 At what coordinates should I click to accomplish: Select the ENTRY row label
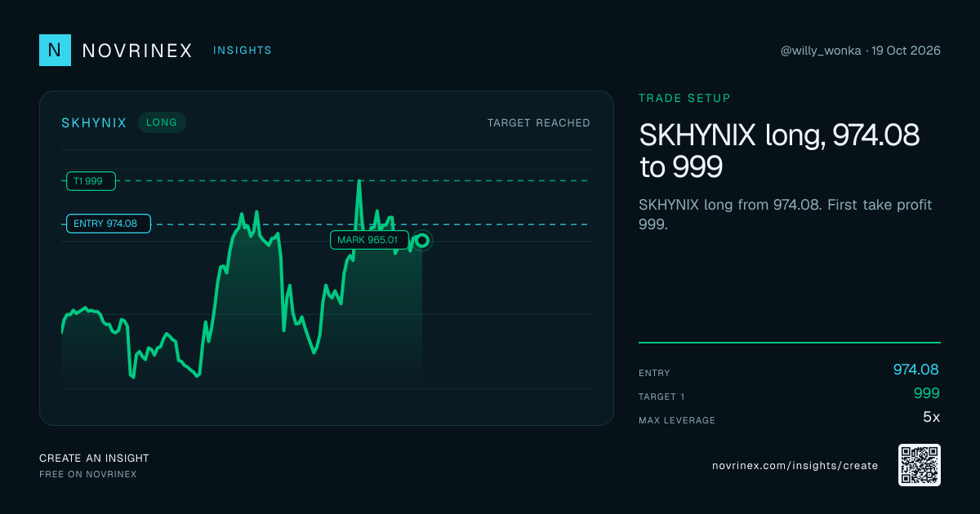[654, 373]
